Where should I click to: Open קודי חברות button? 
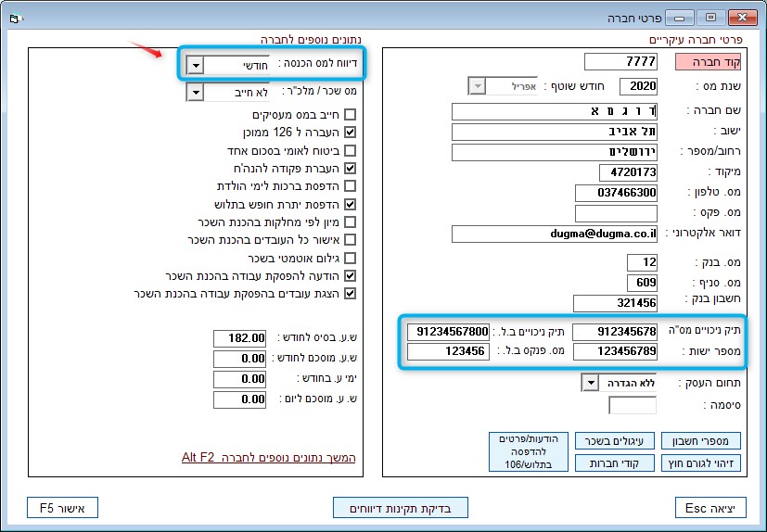point(614,463)
